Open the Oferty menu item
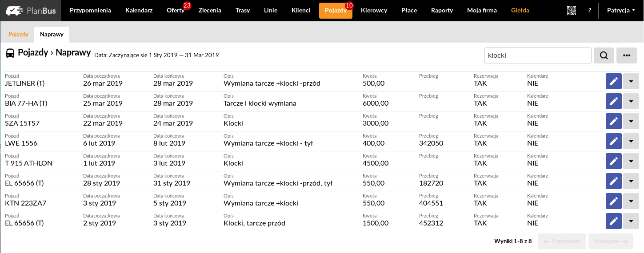Image resolution: width=644 pixels, height=253 pixels. pos(176,10)
